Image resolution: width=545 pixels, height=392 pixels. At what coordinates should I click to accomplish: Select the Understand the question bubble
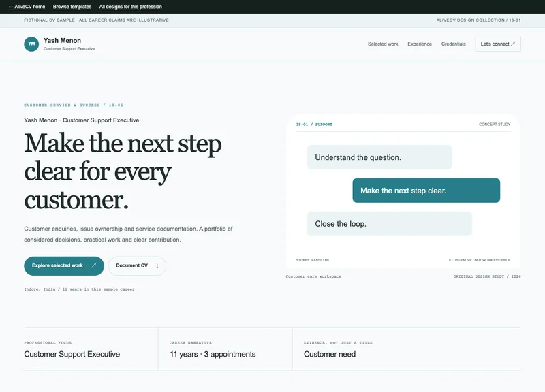(x=379, y=157)
